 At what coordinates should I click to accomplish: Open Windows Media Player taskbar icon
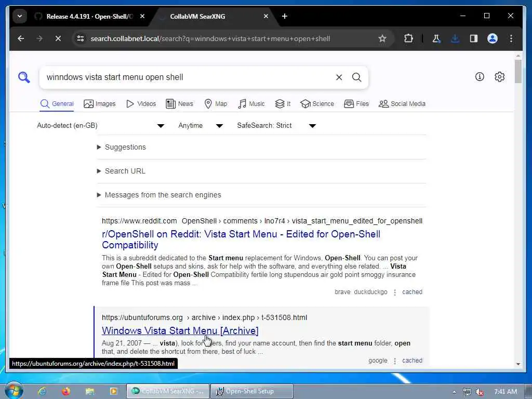(x=113, y=391)
